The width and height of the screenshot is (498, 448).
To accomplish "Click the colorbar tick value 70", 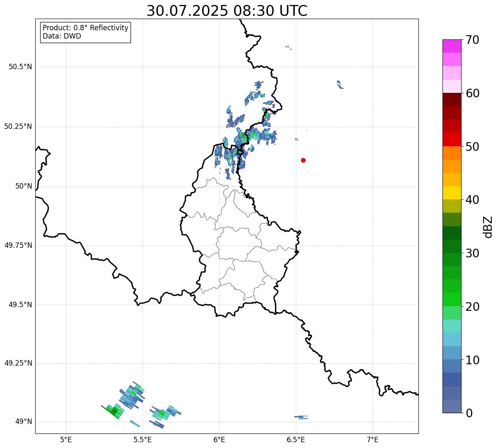I will pyautogui.click(x=472, y=40).
